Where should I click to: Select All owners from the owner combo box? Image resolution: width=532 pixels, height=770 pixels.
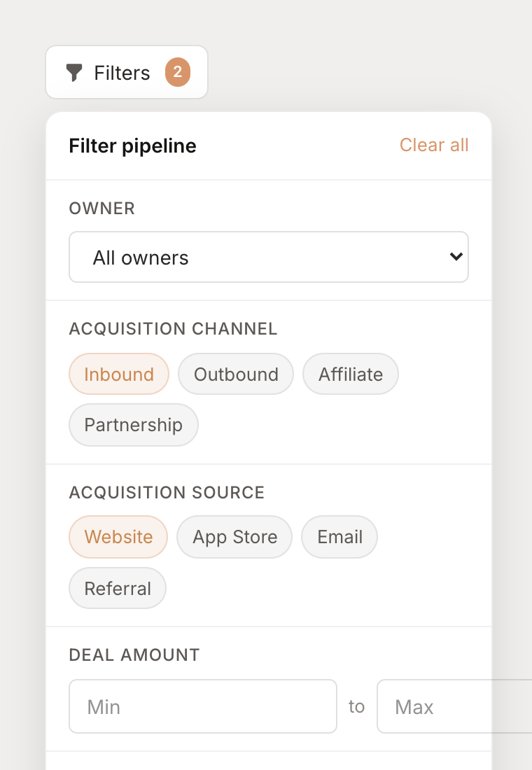tap(269, 257)
